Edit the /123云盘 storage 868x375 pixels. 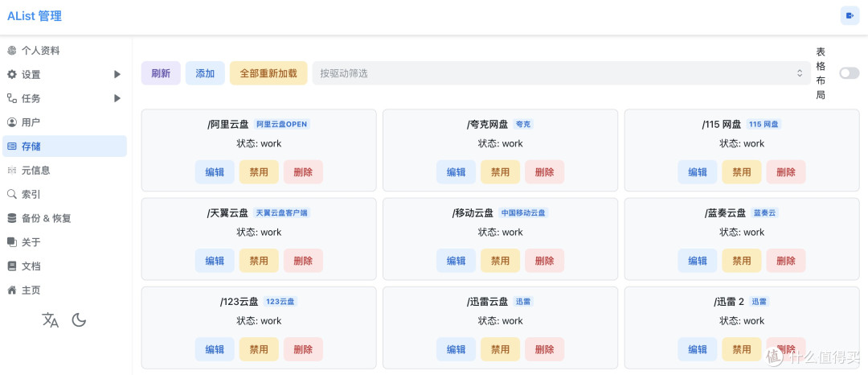click(215, 349)
